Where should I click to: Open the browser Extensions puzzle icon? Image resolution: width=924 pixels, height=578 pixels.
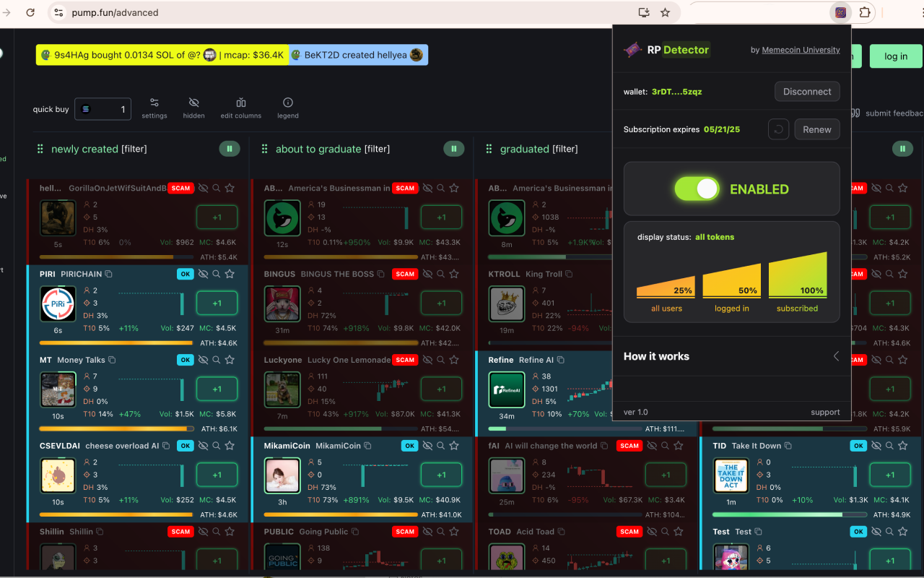[x=864, y=12]
